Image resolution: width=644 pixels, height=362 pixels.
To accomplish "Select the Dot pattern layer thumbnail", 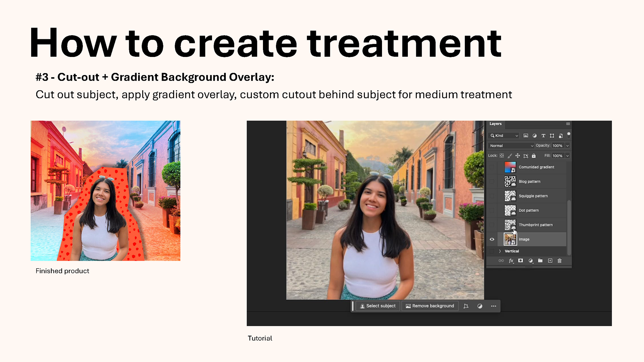I will pos(510,210).
